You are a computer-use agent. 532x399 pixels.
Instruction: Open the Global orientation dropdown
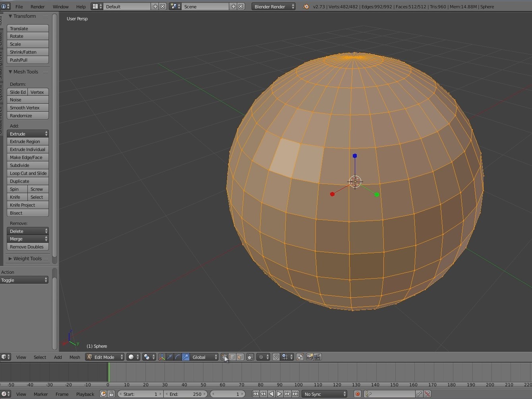[204, 357]
